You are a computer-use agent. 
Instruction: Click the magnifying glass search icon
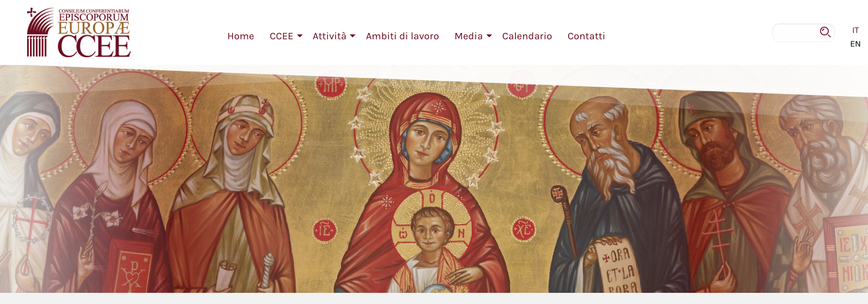(x=825, y=32)
